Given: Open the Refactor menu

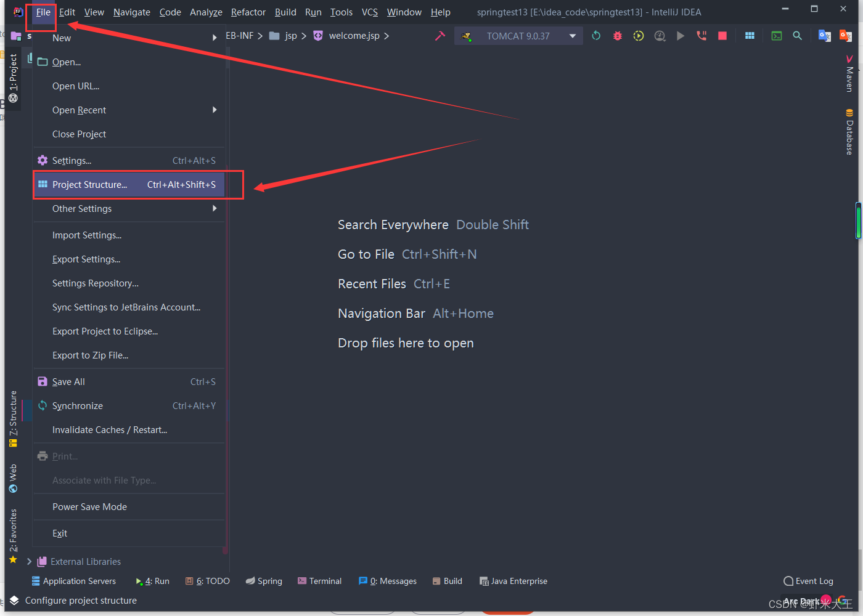Looking at the screenshot, I should coord(248,12).
